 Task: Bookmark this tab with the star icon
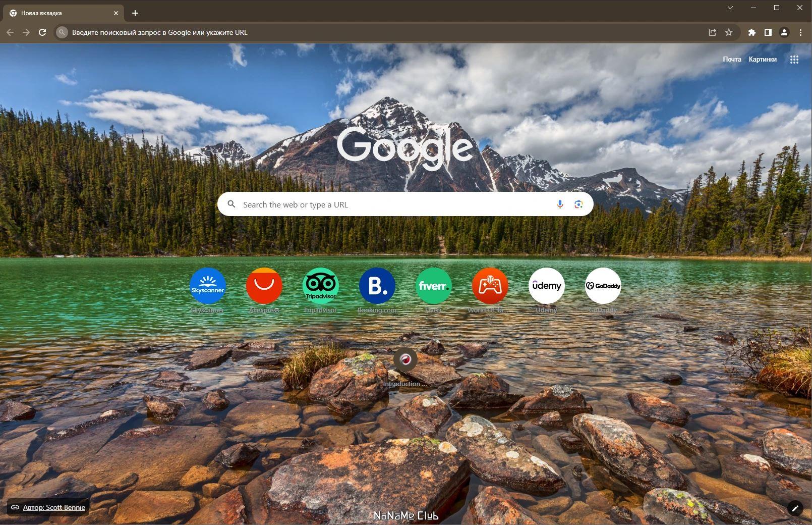tap(729, 32)
